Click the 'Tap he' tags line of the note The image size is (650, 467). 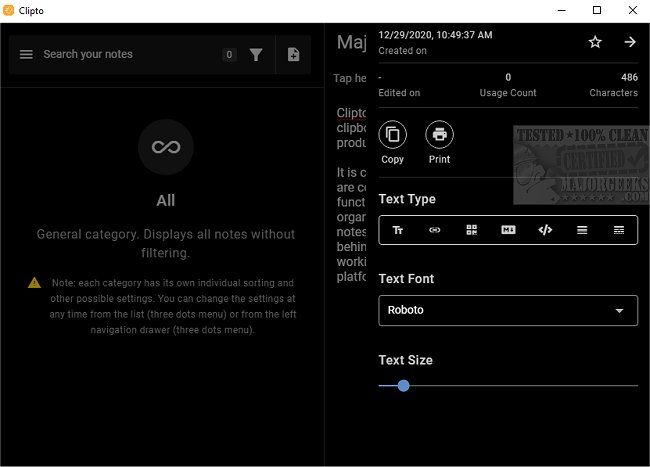tap(350, 78)
